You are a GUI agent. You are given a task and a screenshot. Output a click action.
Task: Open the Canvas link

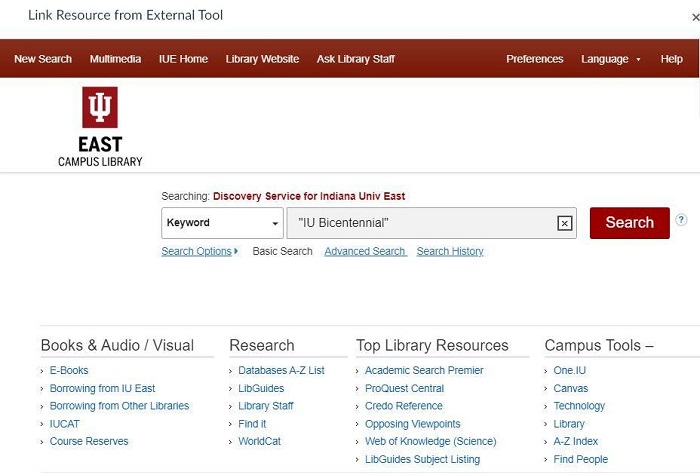571,388
